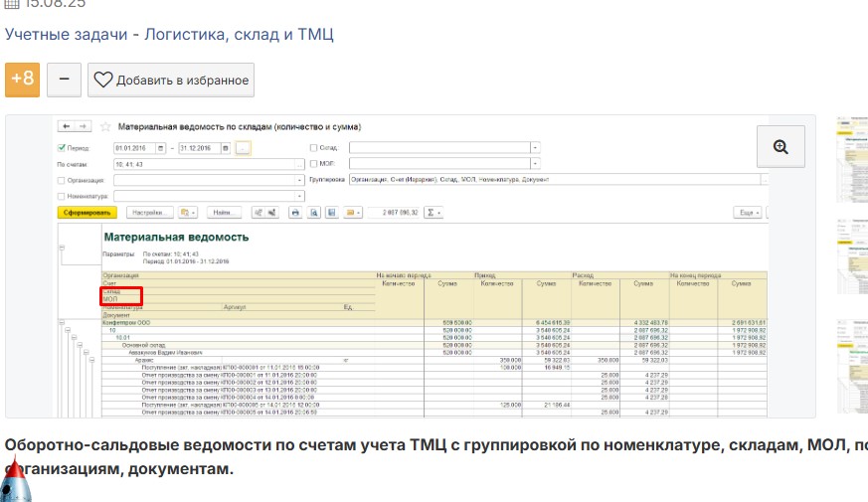This screenshot has height=502, width=868.
Task: Click the send by email envelope icon
Action: (352, 213)
